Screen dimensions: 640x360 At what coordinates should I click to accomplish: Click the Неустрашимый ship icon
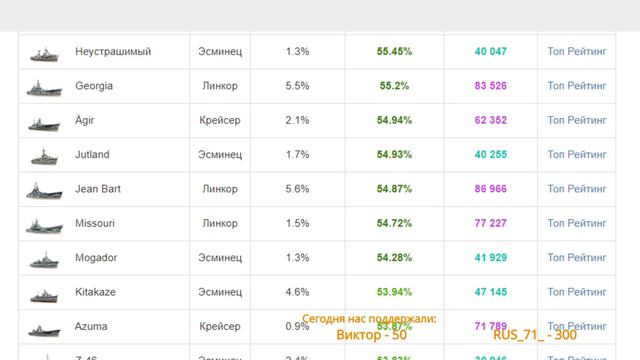[x=44, y=55]
